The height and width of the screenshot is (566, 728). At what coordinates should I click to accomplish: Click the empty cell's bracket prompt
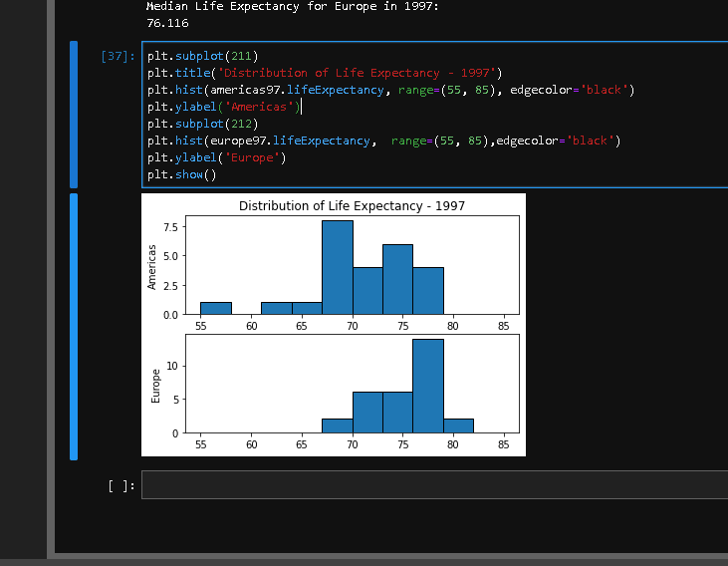pyautogui.click(x=121, y=486)
